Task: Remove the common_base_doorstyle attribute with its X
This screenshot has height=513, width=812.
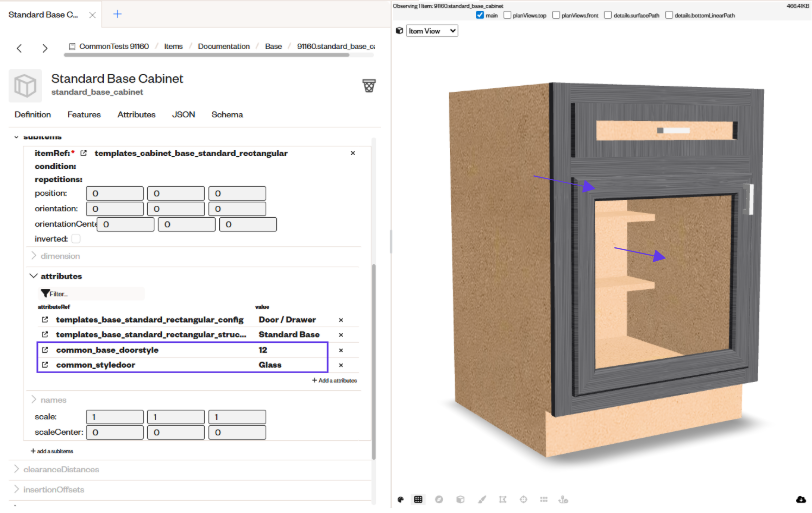Action: click(341, 350)
